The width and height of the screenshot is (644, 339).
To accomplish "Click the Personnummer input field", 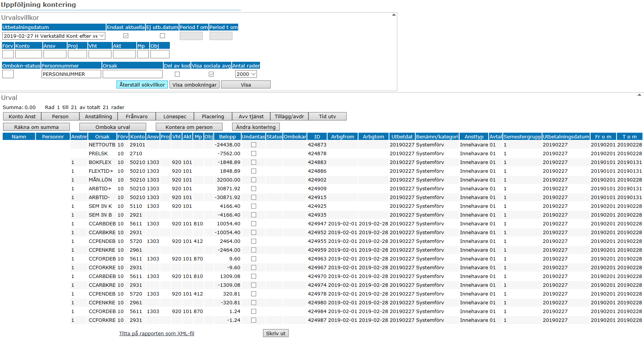I will pos(71,74).
